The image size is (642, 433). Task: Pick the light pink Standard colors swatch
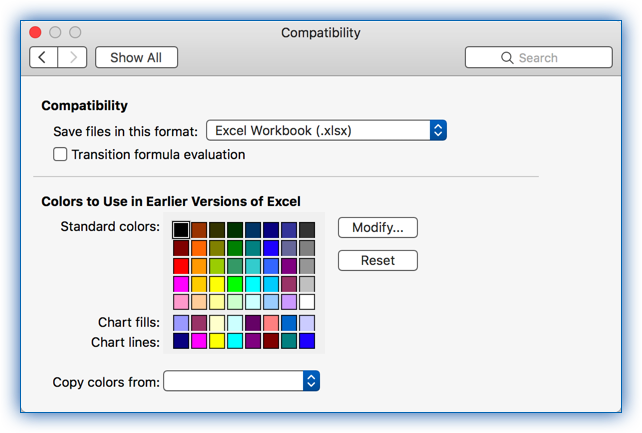coord(181,302)
